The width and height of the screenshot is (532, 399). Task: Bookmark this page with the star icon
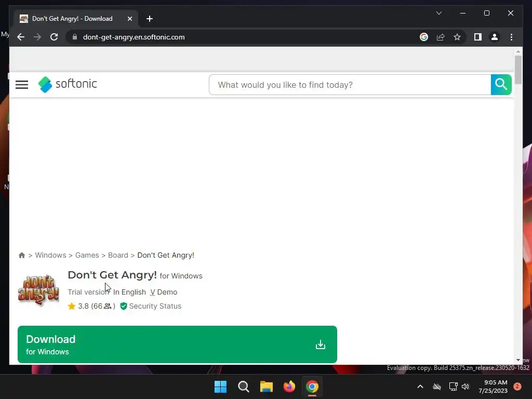pyautogui.click(x=457, y=37)
